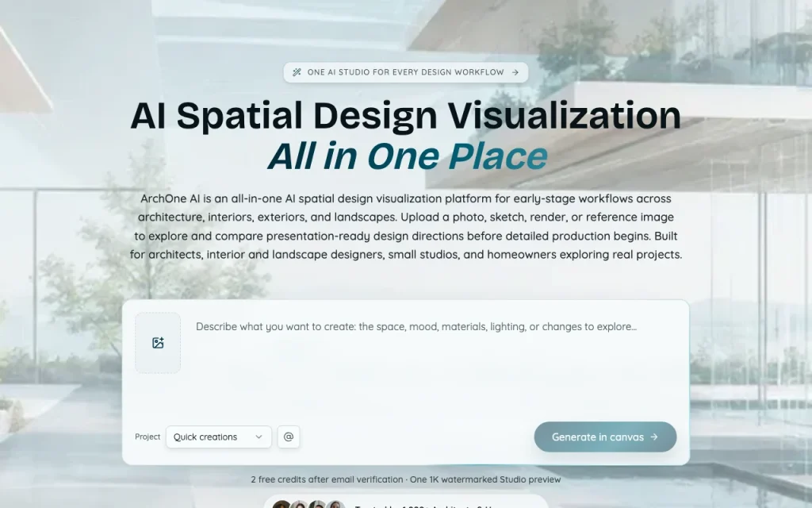Viewport: 812px width, 508px height.
Task: Click the magic wand icon in the banner
Action: (x=297, y=72)
